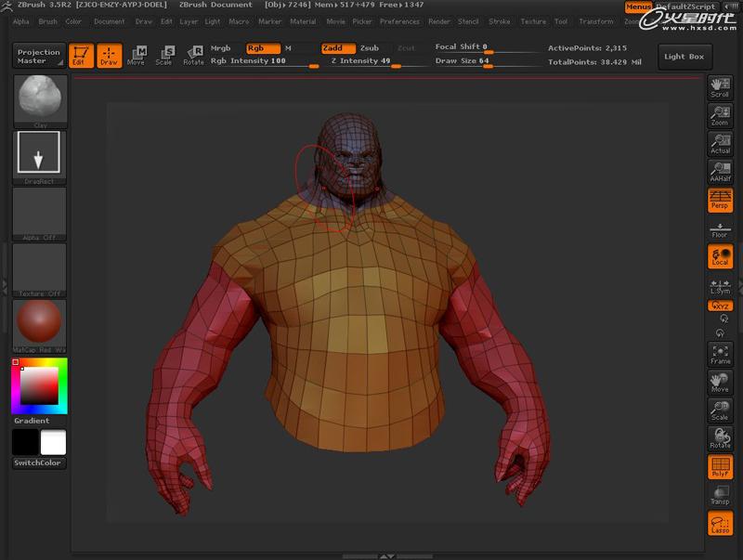Image resolution: width=743 pixels, height=560 pixels.
Task: Click the Zoom canvas icon
Action: 720,116
